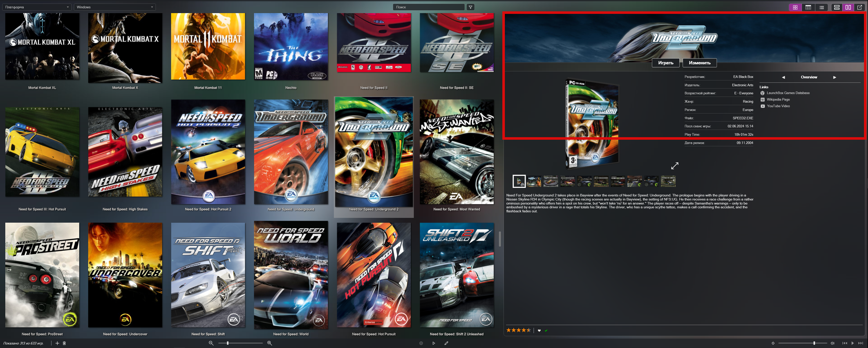Click the games list scrollbar handle

pyautogui.click(x=500, y=239)
